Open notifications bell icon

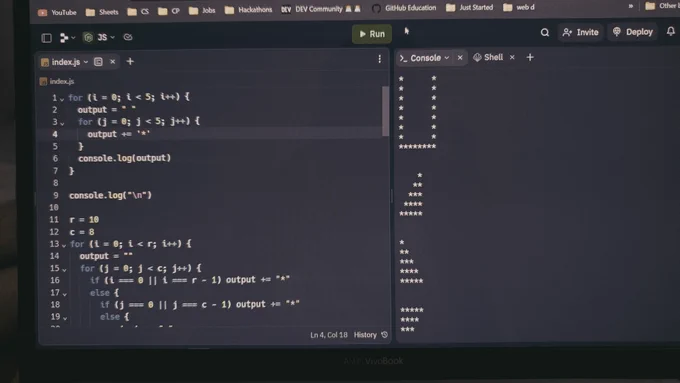670,31
